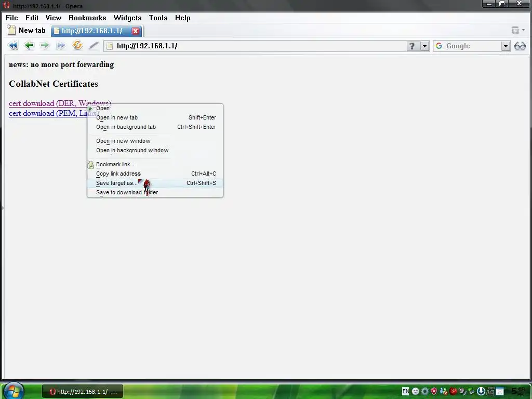Choose Open in background window

pos(155,150)
